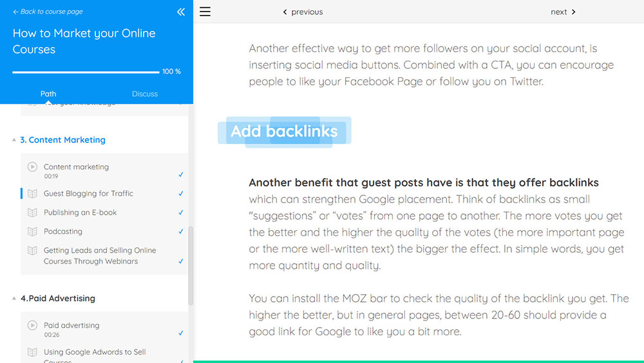Click book icon next to Guest Blogging
Viewport: 644px width, 363px height.
(32, 193)
